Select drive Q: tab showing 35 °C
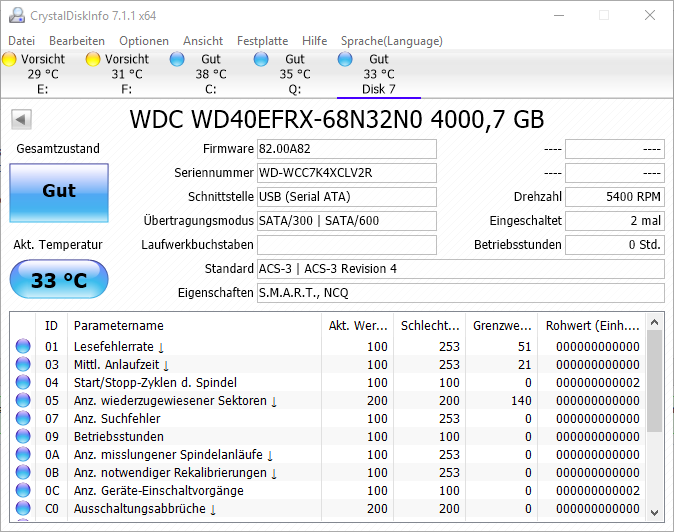The image size is (674, 532). [x=294, y=74]
